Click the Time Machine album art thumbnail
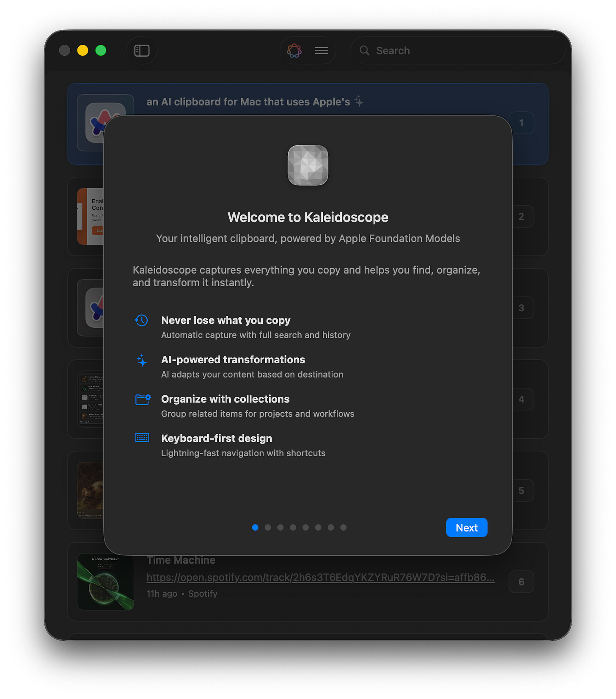The height and width of the screenshot is (699, 616). pyautogui.click(x=106, y=582)
